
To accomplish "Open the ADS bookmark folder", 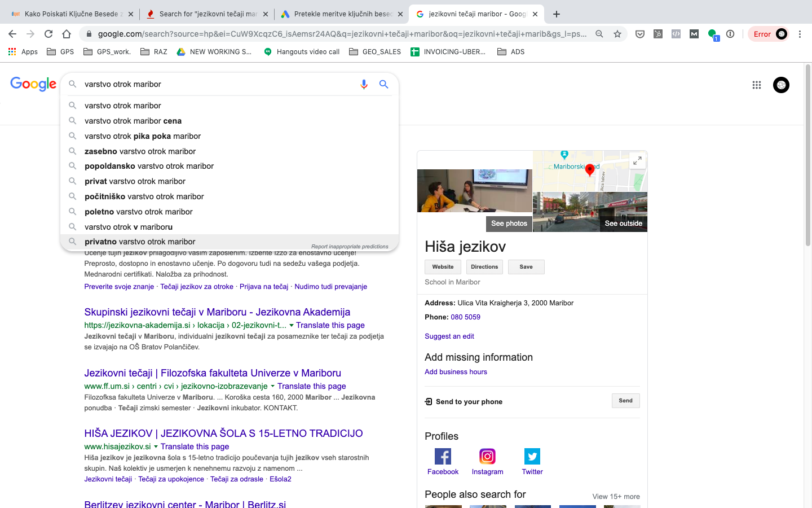I will coord(511,51).
